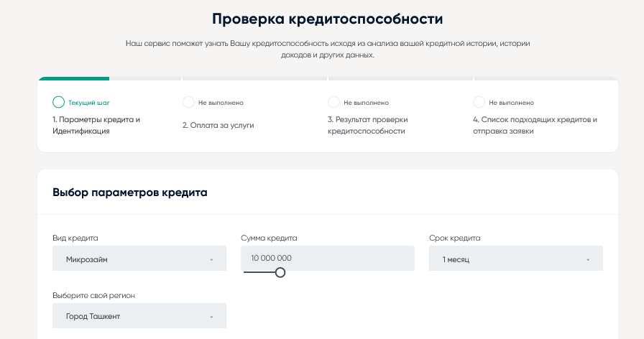
Task: Click the step circle for Список подходящих кредитов
Action: click(x=479, y=102)
